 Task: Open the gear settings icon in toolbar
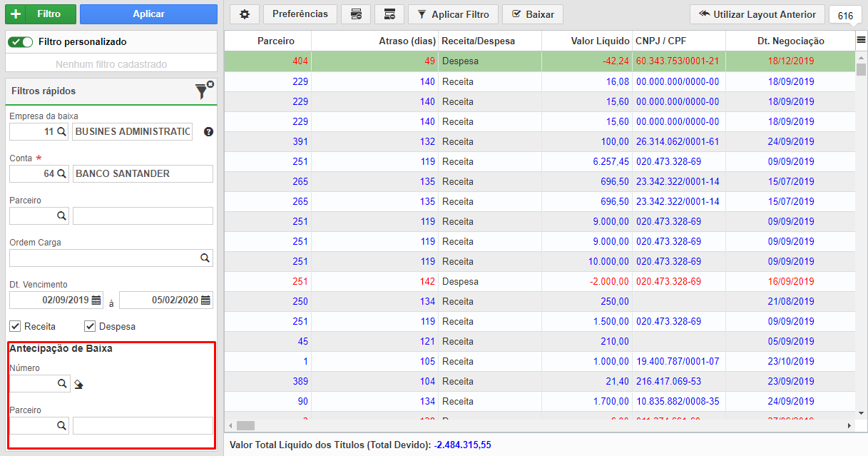click(245, 14)
